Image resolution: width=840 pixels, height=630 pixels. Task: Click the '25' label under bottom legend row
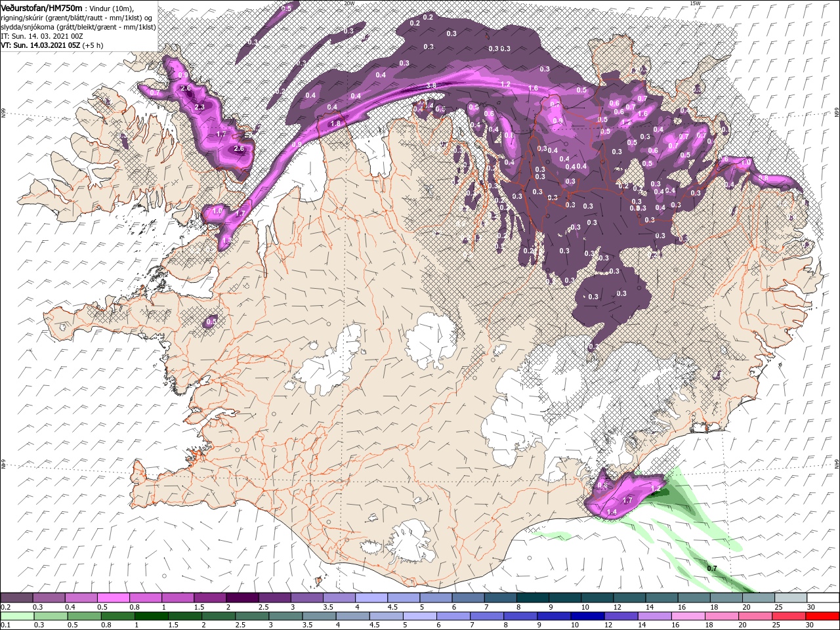click(778, 625)
